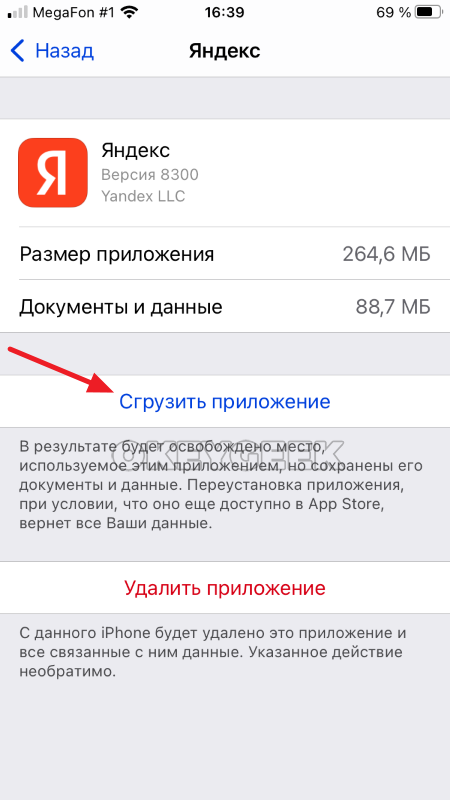Tap the MegaFon #1 carrier label

pyautogui.click(x=73, y=13)
